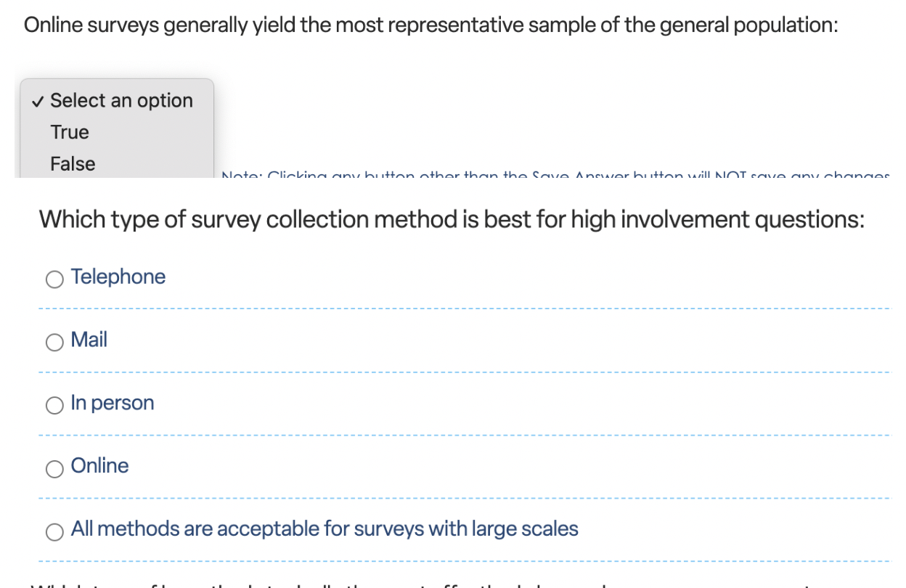Image resolution: width=906 pixels, height=588 pixels.
Task: Click the Mail answer label
Action: point(88,340)
